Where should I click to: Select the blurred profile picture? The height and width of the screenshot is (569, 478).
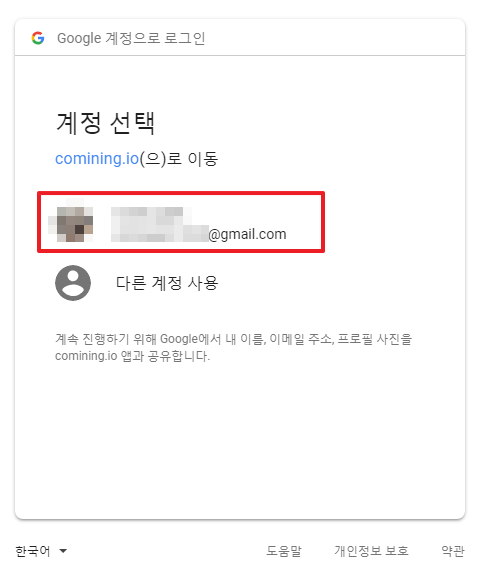(71, 220)
